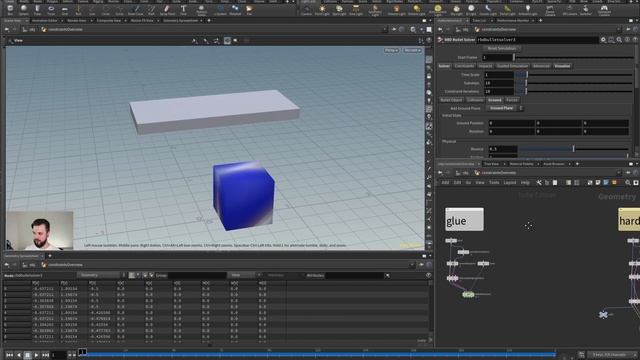The image size is (640, 360).
Task: Open the No cam viewport dropdown
Action: click(411, 50)
